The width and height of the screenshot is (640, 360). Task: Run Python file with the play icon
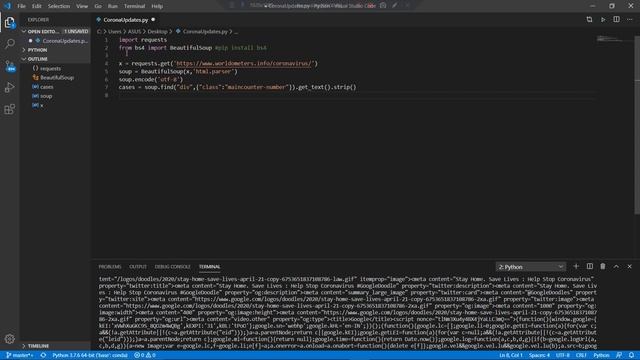pyautogui.click(x=603, y=20)
